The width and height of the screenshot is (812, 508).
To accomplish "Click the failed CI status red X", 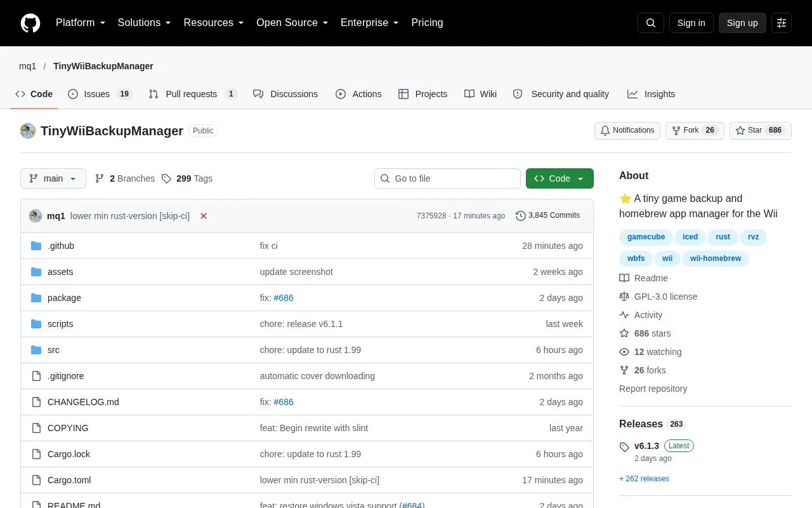I will pyautogui.click(x=204, y=216).
